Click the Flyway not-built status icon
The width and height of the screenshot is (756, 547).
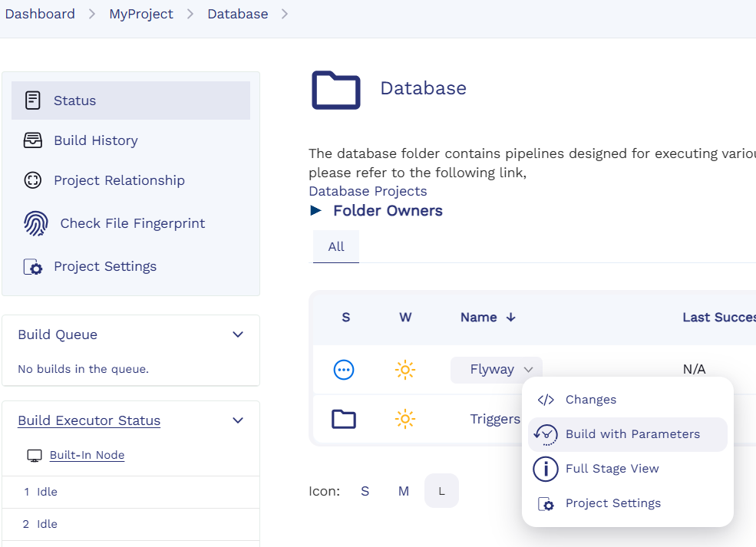coord(344,370)
